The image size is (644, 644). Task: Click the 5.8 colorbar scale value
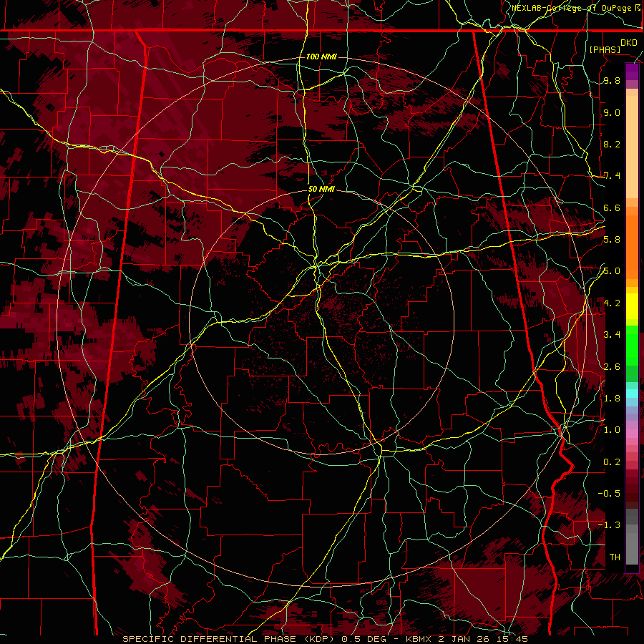(x=612, y=240)
